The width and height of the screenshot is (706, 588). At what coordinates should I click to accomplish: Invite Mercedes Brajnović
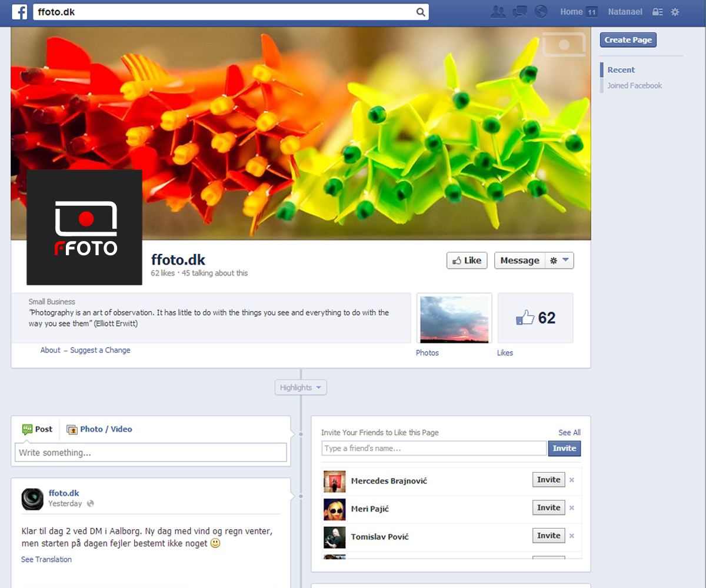pyautogui.click(x=548, y=480)
